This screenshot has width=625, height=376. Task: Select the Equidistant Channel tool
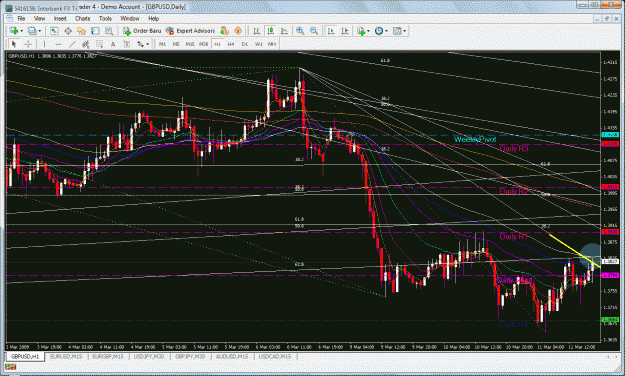coord(85,44)
